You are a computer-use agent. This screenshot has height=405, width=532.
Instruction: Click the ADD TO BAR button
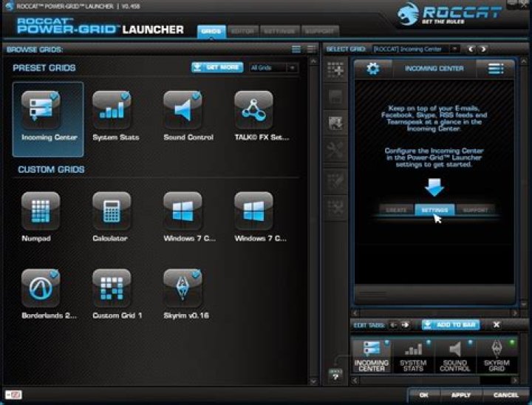pos(451,325)
